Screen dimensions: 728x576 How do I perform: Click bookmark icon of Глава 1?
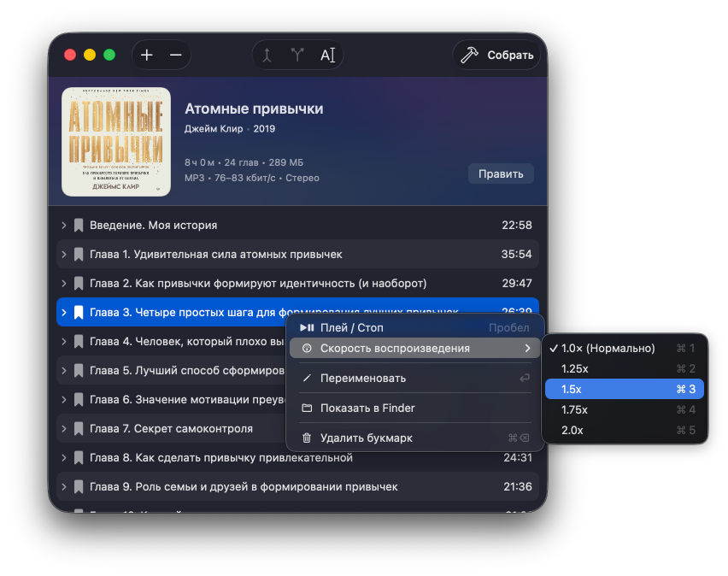coord(79,255)
